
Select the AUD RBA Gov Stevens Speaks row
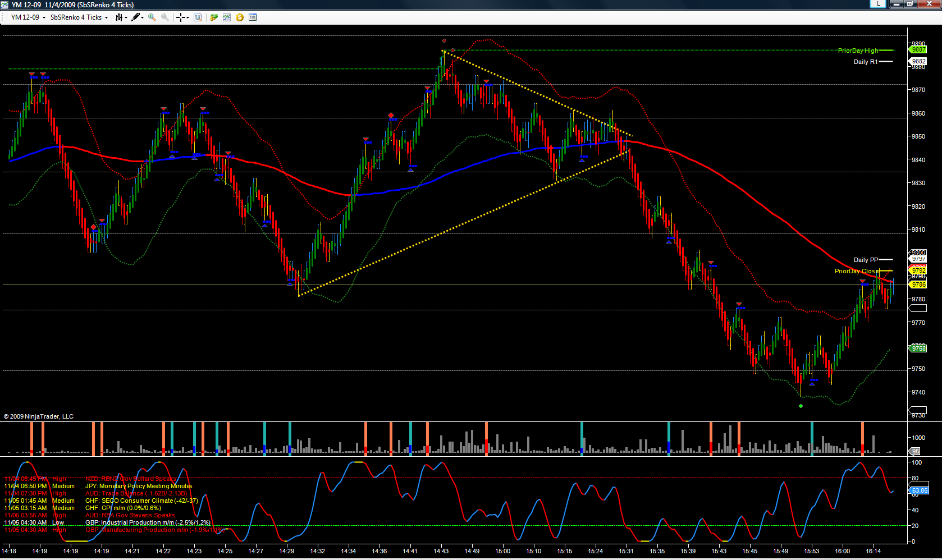90,515
